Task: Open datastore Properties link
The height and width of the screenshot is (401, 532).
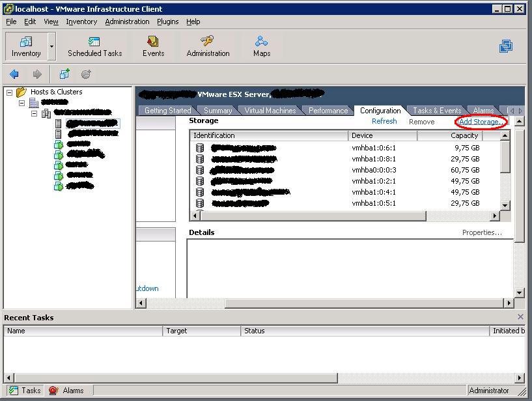Action: [x=482, y=232]
